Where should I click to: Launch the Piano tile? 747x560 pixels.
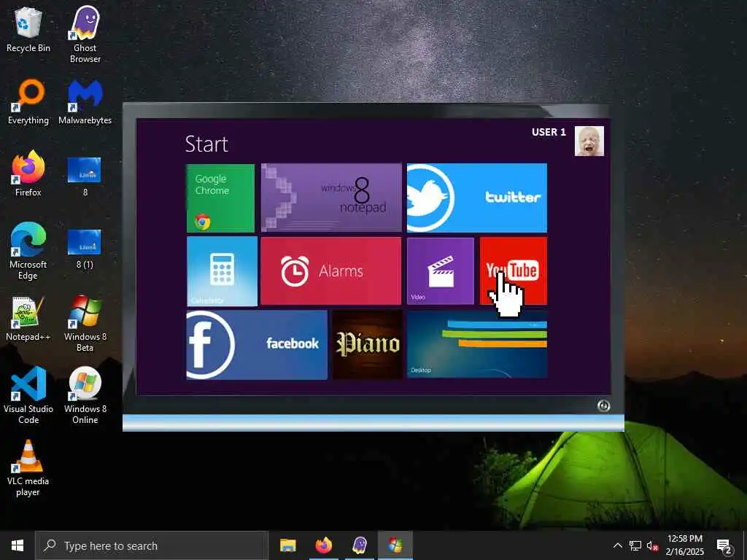point(368,345)
